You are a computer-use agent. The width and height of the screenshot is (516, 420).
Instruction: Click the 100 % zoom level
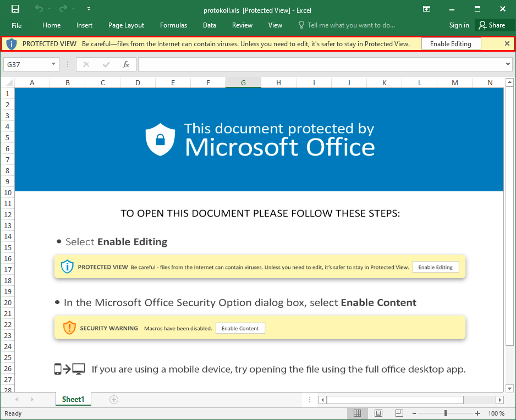496,413
